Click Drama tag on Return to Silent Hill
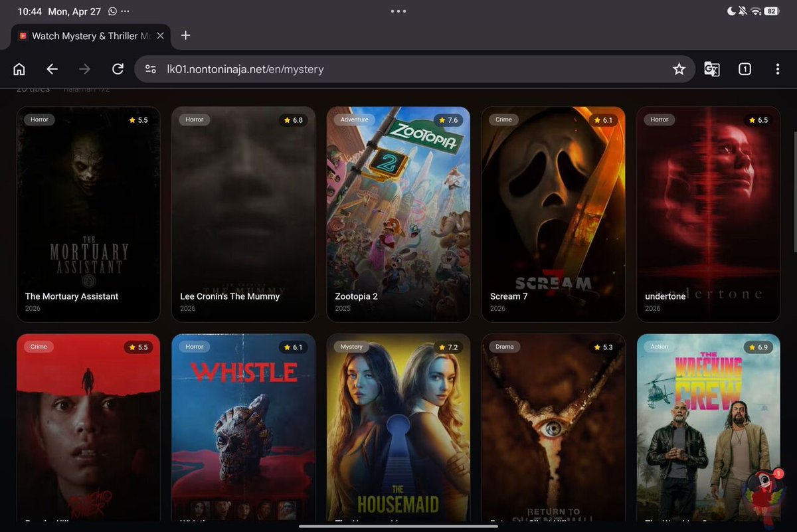 click(x=505, y=347)
